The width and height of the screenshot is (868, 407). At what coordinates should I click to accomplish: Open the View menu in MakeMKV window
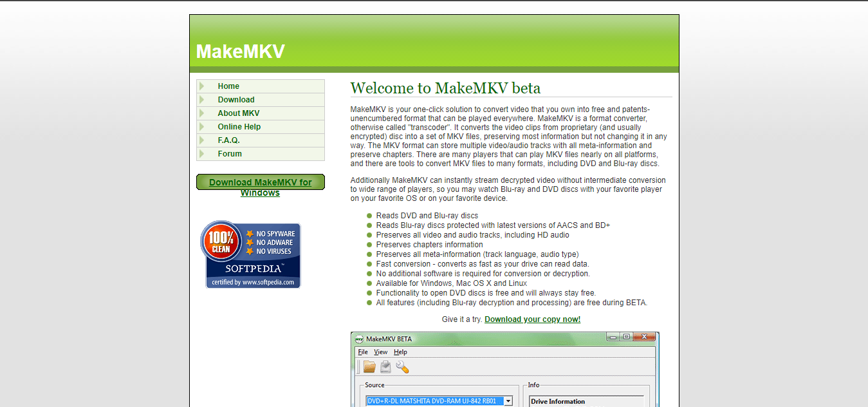pos(380,352)
